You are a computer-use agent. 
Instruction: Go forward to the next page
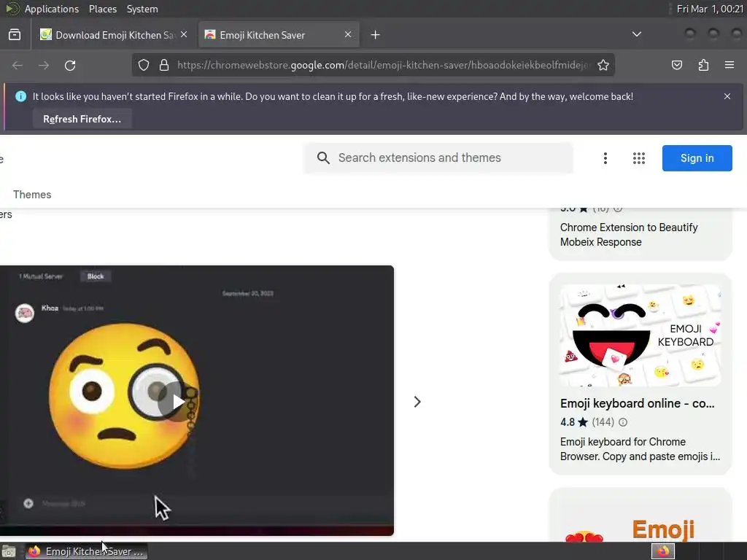[44, 65]
